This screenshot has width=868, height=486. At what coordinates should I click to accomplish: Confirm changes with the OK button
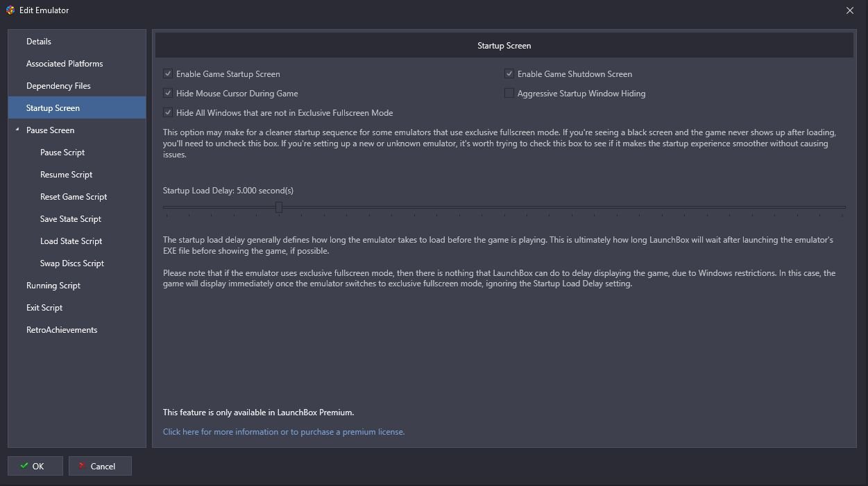[x=35, y=466]
